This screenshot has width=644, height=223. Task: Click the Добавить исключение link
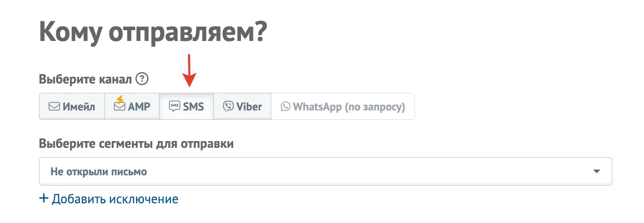[115, 199]
